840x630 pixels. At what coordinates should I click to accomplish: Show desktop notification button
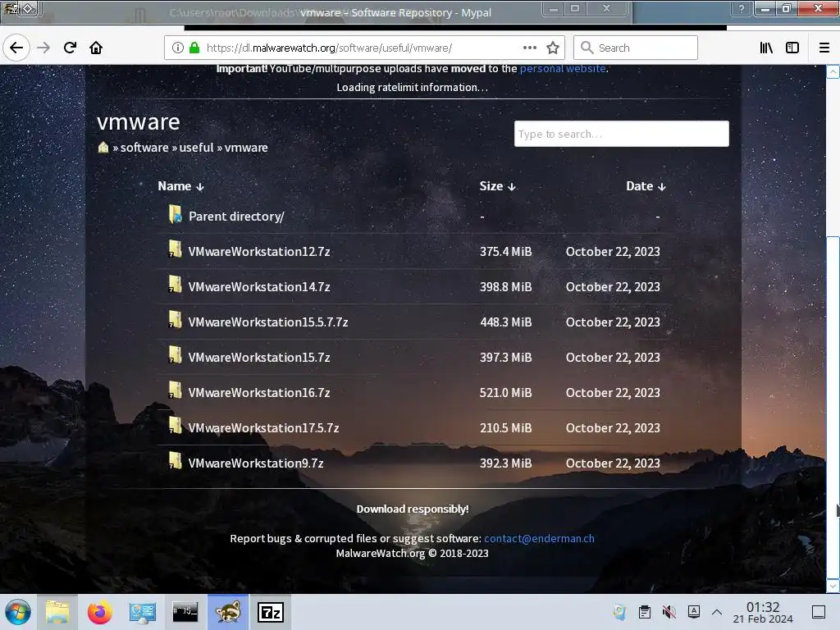818,612
